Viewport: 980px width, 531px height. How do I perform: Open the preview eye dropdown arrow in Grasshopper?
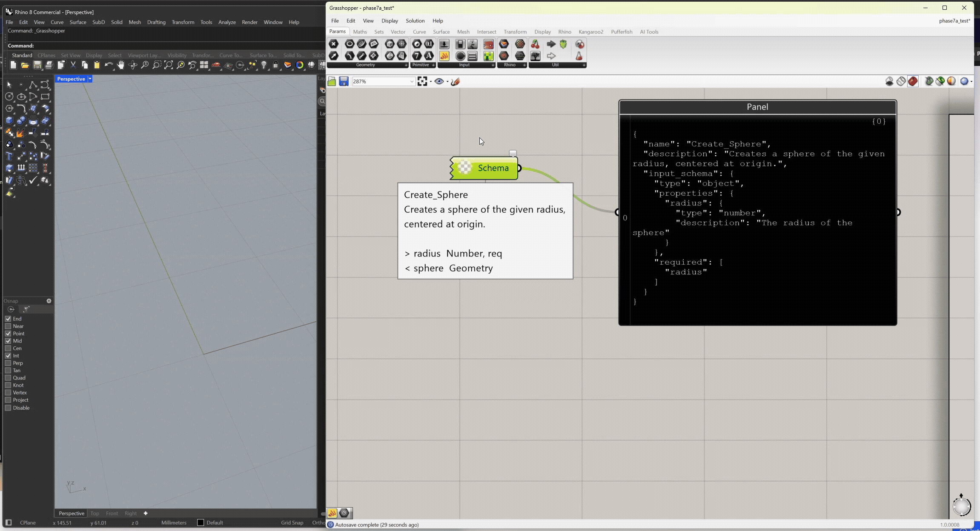pos(447,81)
